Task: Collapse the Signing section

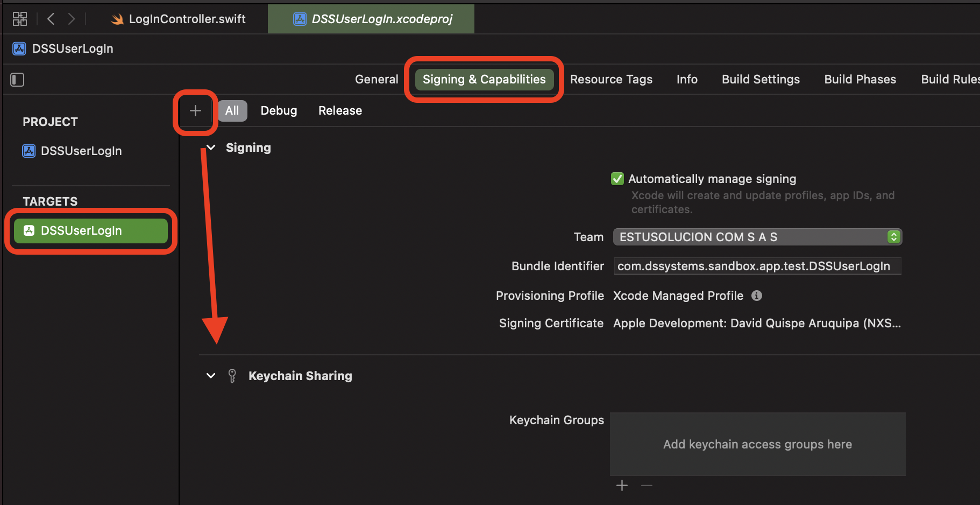Action: coord(211,148)
